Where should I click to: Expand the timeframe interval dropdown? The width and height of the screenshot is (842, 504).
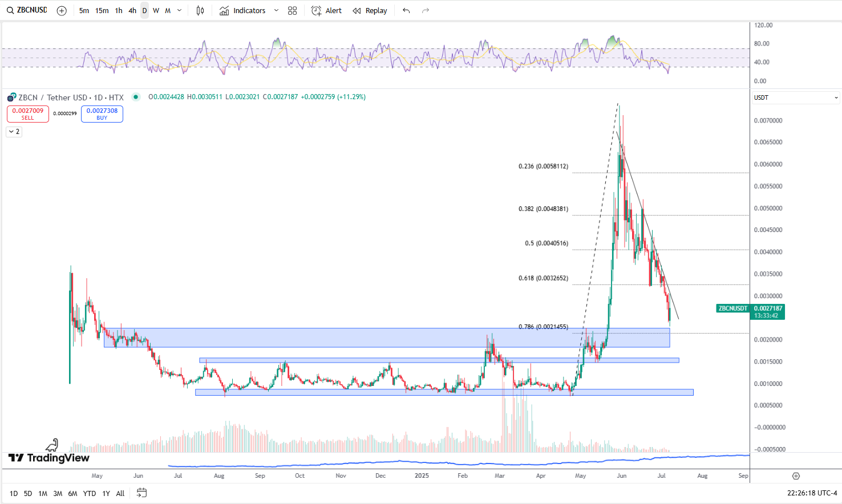(x=180, y=10)
